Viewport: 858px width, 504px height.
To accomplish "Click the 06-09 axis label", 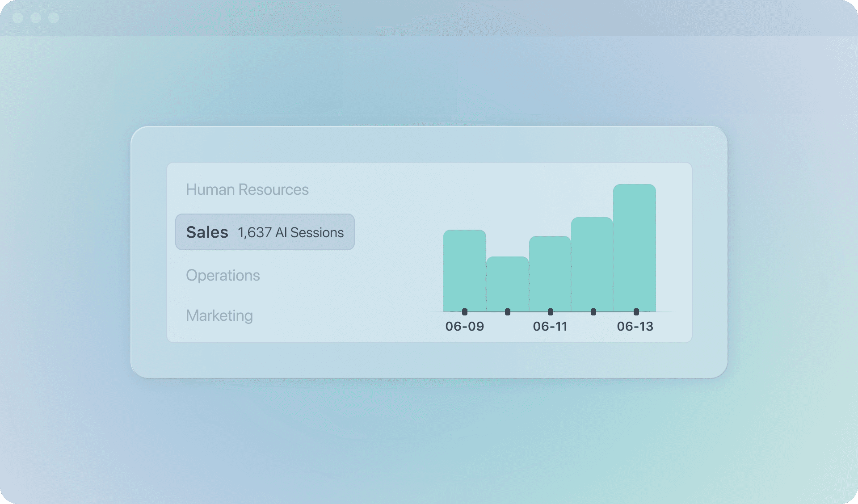I will click(x=464, y=327).
